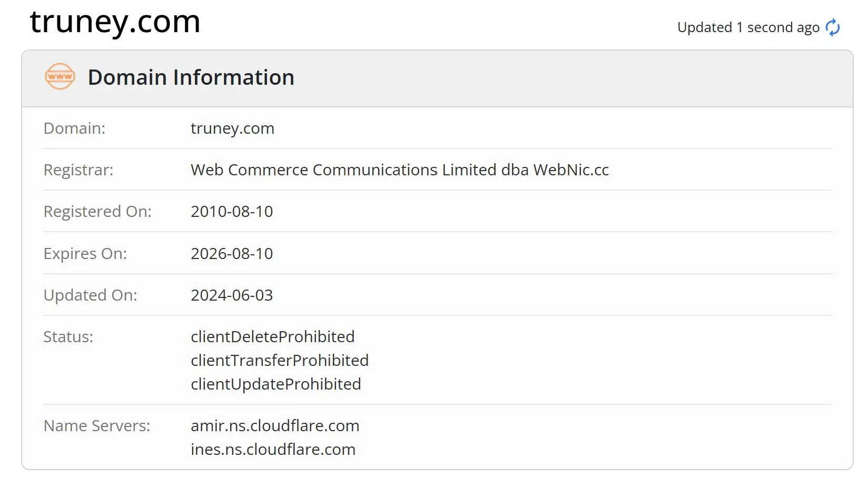Click the registered date 2010-08-10
The width and height of the screenshot is (868, 477).
[x=232, y=212]
